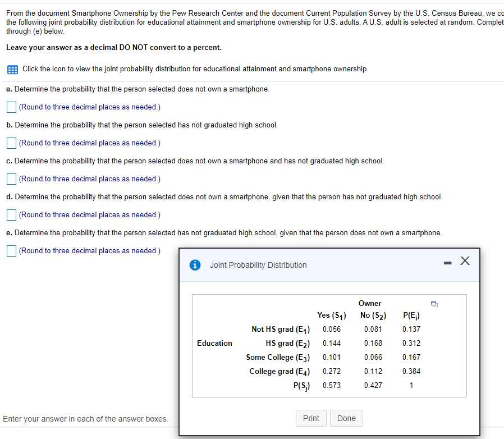Click the 'Not HS grad (E1)' row label
The height and width of the screenshot is (439, 504).
(281, 330)
